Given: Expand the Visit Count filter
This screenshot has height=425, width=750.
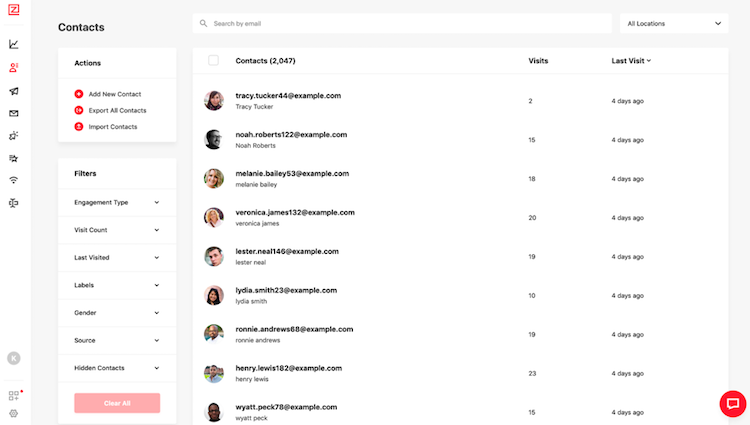Looking at the screenshot, I should (x=117, y=230).
